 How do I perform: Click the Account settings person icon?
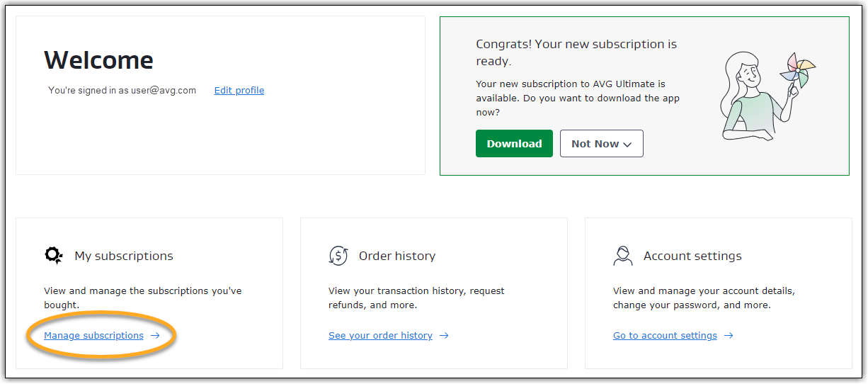623,256
